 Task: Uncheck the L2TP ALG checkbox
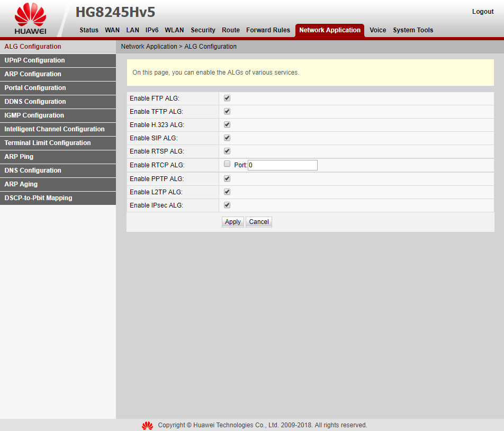click(227, 192)
